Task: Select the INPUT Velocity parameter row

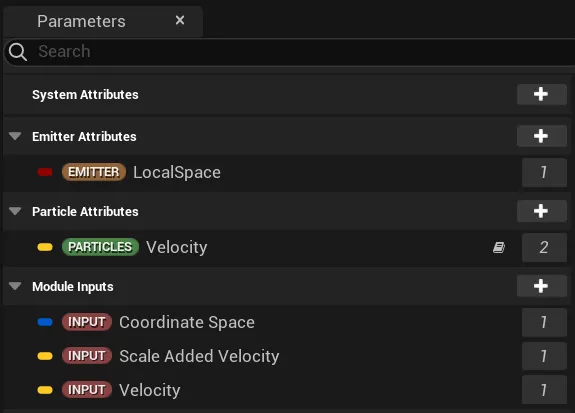Action: (x=285, y=390)
